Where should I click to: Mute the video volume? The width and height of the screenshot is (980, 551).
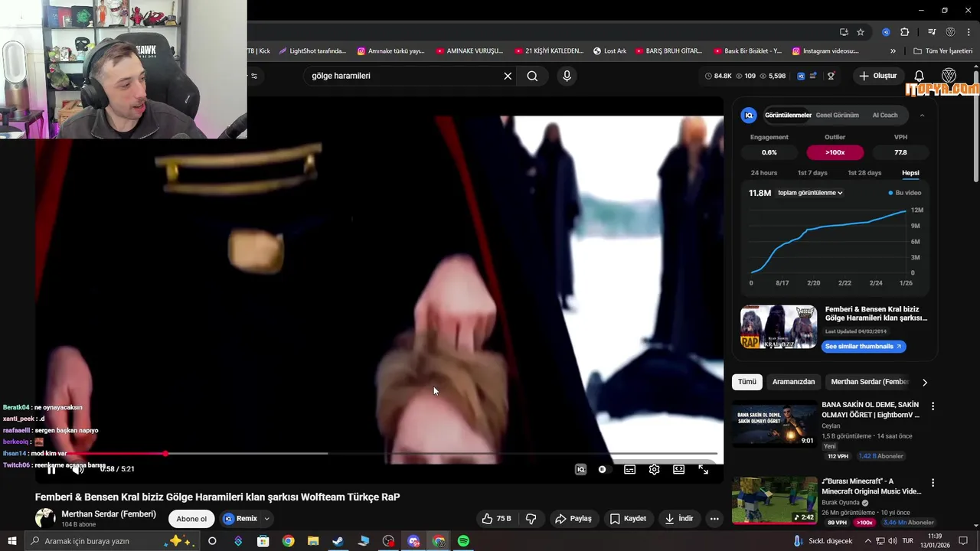(x=77, y=469)
